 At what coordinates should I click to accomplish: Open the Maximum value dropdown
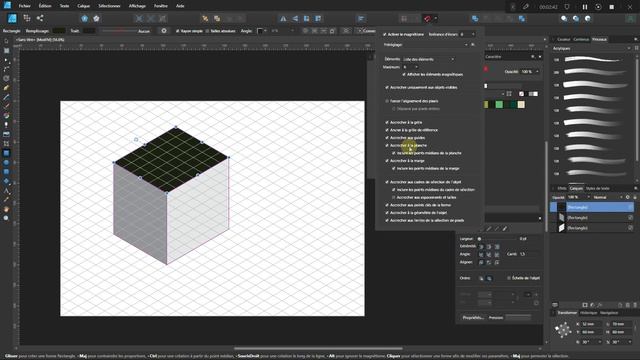click(410, 67)
